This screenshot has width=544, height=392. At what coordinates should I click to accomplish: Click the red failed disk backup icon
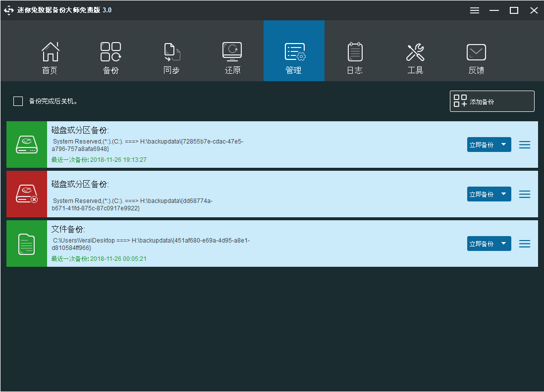pos(27,194)
